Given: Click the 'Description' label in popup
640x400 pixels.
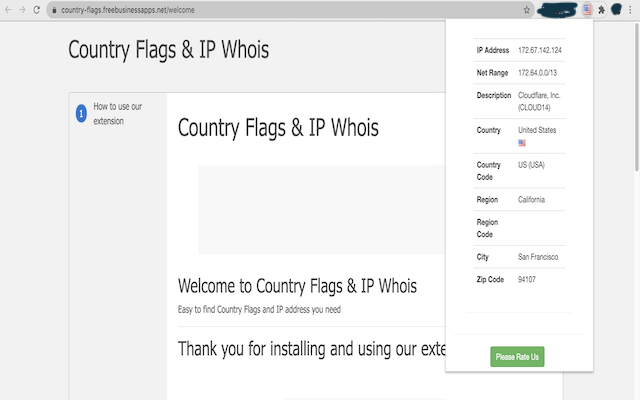Looking at the screenshot, I should 493,96.
